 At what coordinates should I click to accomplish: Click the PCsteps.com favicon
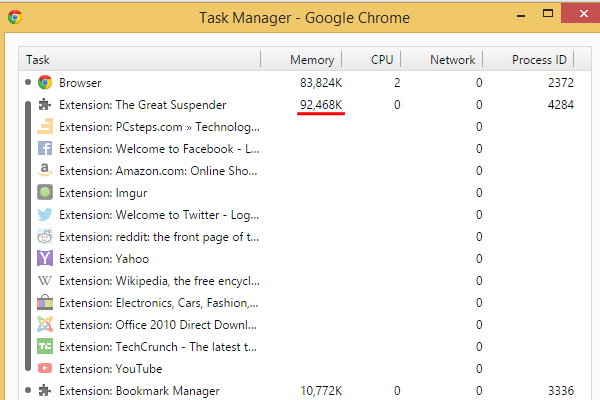[45, 127]
